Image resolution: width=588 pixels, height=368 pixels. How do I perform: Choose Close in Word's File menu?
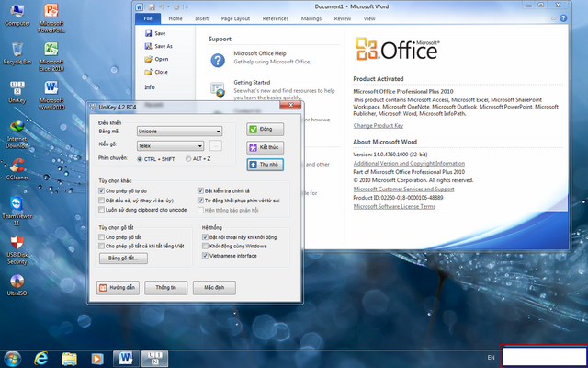156,72
